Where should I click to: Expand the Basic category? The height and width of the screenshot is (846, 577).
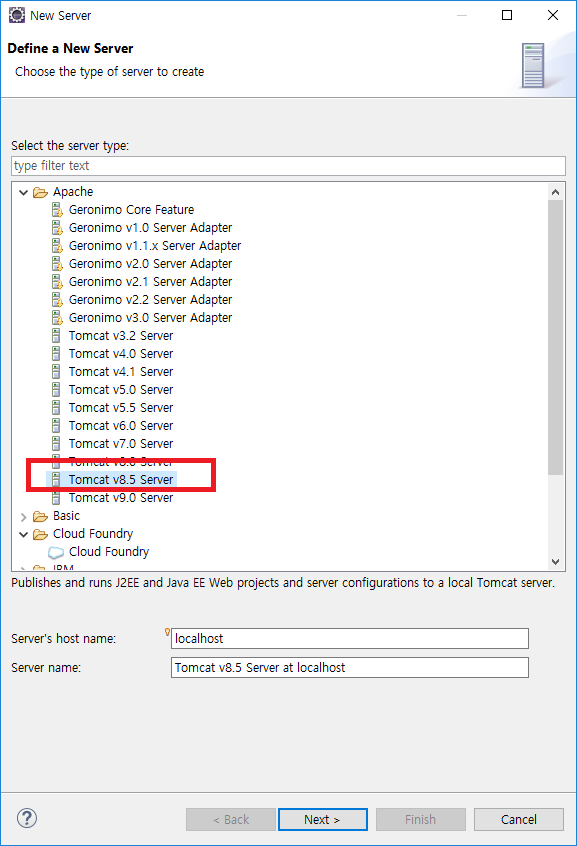(x=23, y=516)
